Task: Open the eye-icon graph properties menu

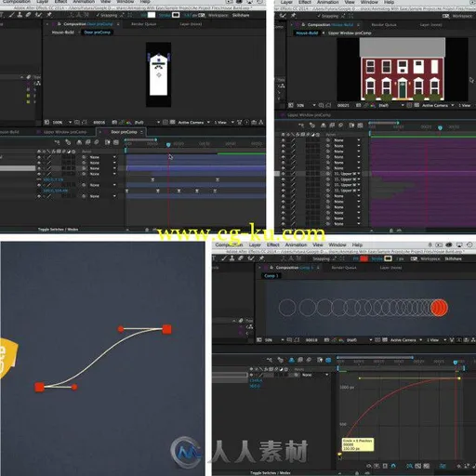Action: 368,466
